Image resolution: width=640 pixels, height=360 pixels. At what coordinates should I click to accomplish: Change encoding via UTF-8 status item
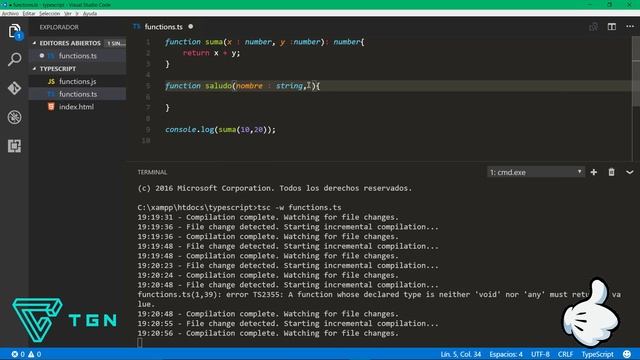coord(540,354)
